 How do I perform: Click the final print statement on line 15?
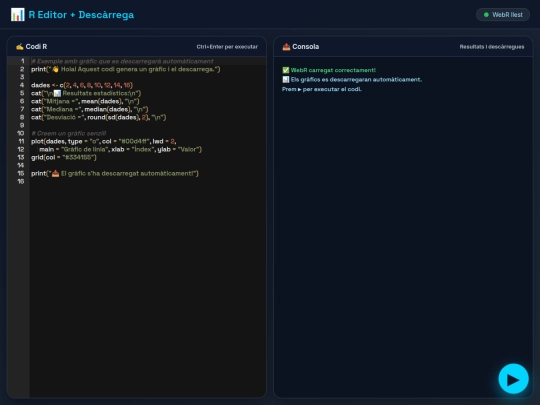click(115, 174)
